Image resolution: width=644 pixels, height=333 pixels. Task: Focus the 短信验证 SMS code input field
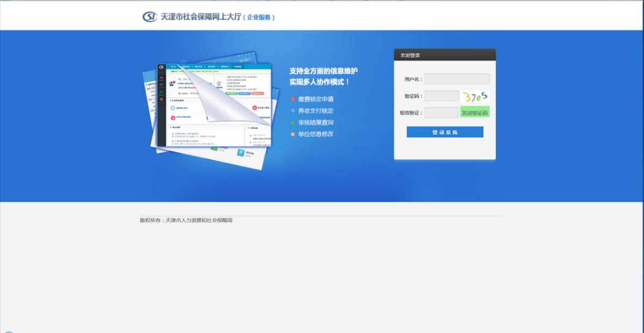click(442, 112)
